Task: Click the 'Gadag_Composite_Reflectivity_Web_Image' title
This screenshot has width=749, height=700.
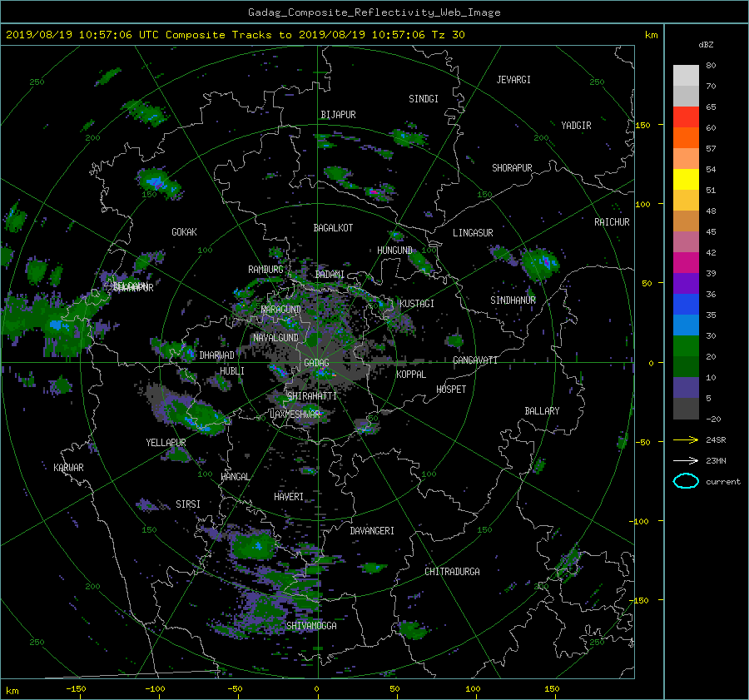Action: click(x=374, y=12)
